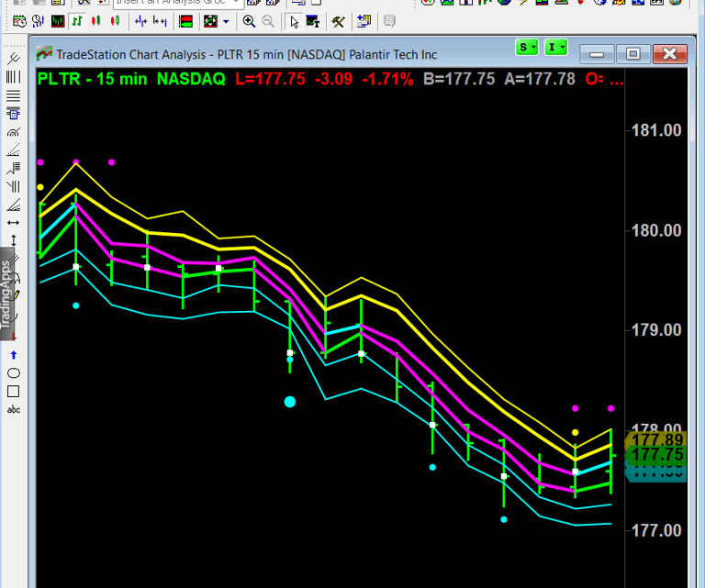
Task: Click the large cyan dot on chart
Action: pyautogui.click(x=290, y=402)
